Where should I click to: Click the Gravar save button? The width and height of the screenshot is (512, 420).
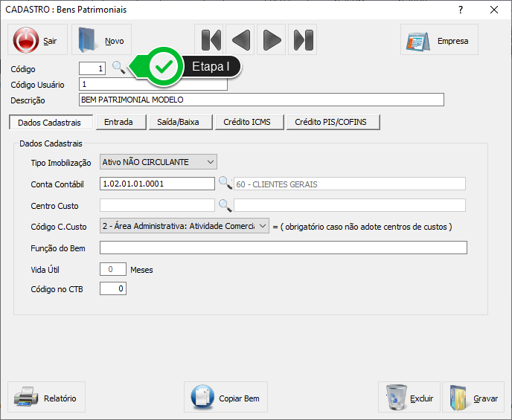473,398
